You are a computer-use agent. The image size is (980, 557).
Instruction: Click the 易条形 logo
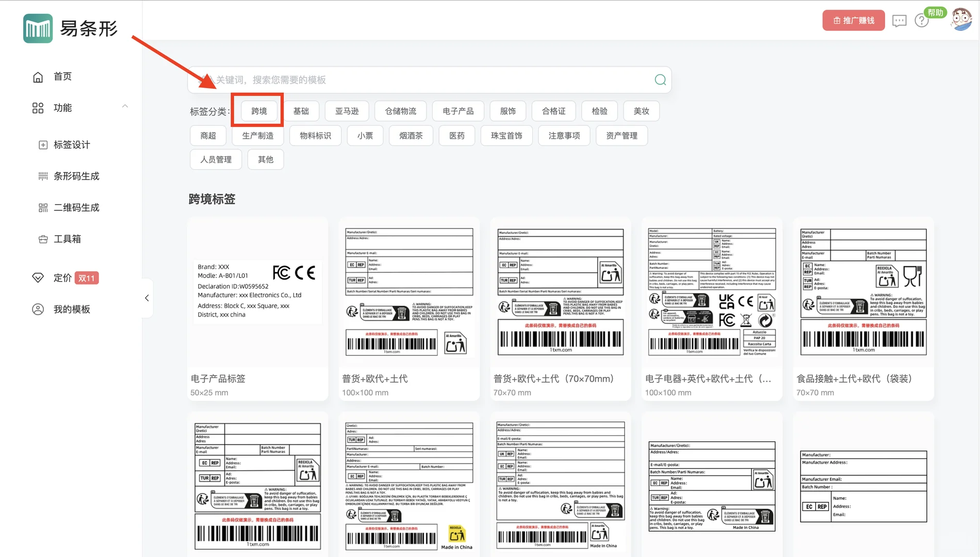click(70, 28)
